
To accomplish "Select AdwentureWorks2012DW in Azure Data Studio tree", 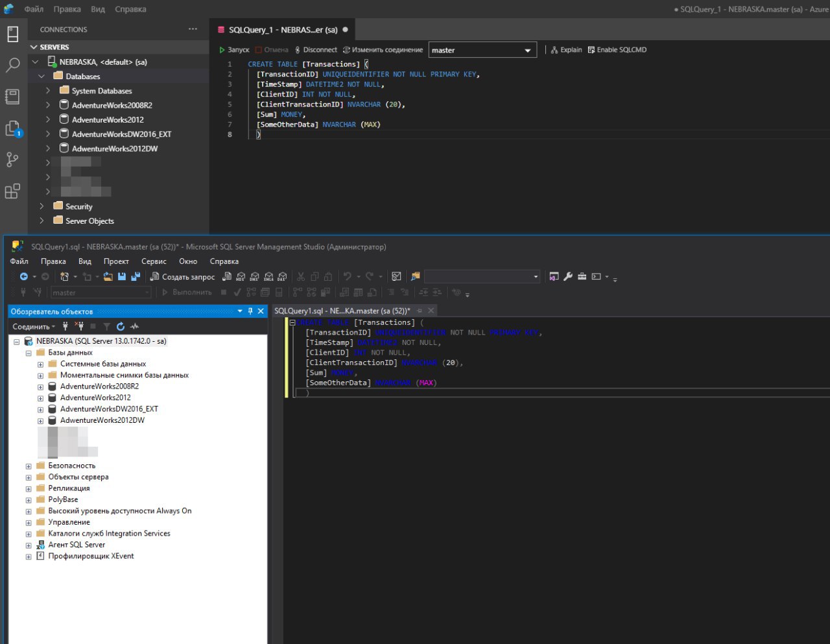I will coord(115,149).
